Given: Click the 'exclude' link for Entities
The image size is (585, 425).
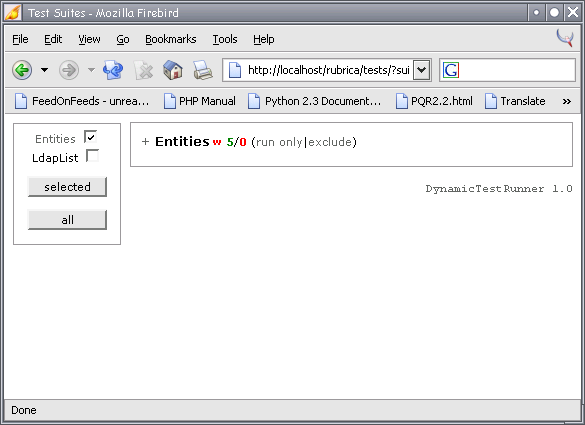Looking at the screenshot, I should tap(330, 142).
